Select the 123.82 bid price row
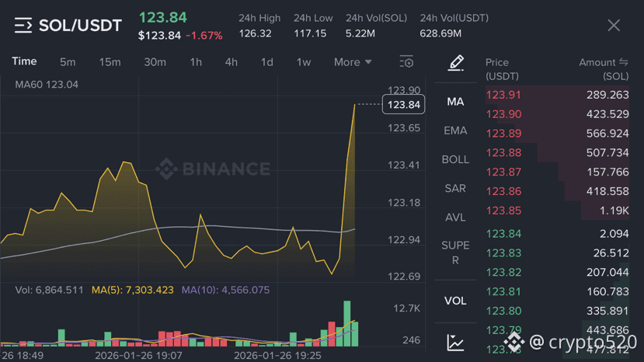This screenshot has height=362, width=644. (x=557, y=273)
